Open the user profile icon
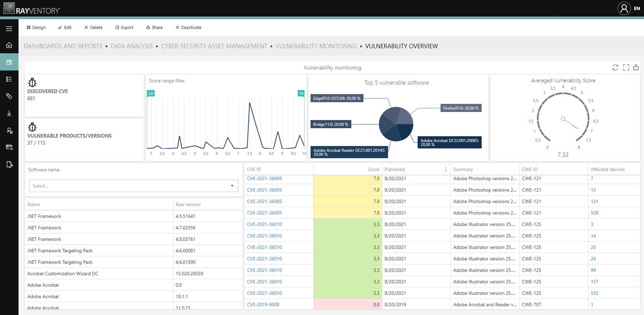Screen dimensions: 644x315 pyautogui.click(x=624, y=8)
